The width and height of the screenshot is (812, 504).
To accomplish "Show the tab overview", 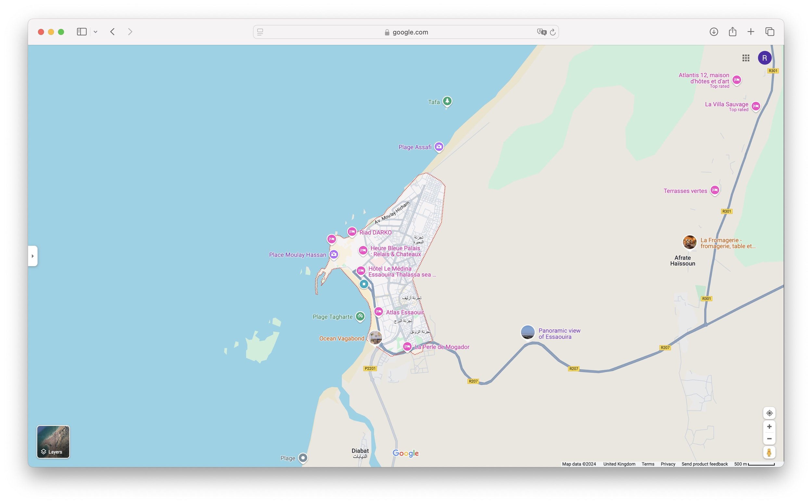I will tap(770, 32).
